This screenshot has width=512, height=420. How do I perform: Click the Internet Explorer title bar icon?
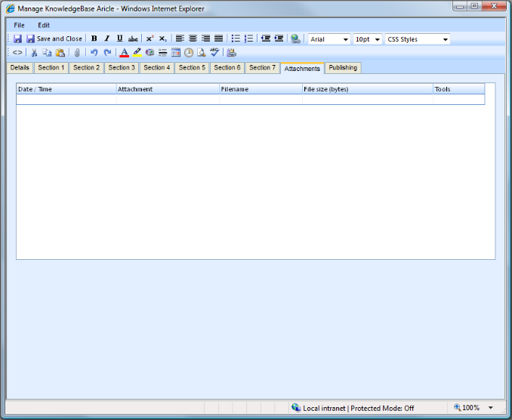[x=10, y=8]
